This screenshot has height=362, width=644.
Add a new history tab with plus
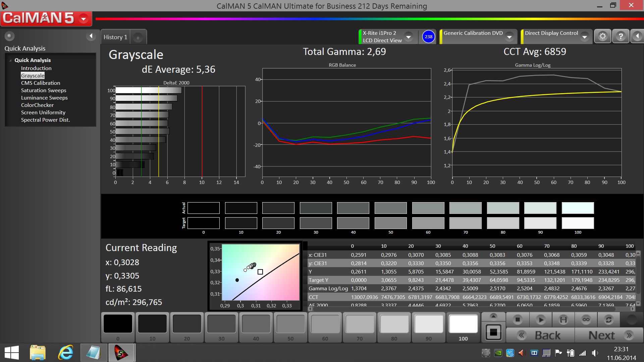[x=138, y=38]
